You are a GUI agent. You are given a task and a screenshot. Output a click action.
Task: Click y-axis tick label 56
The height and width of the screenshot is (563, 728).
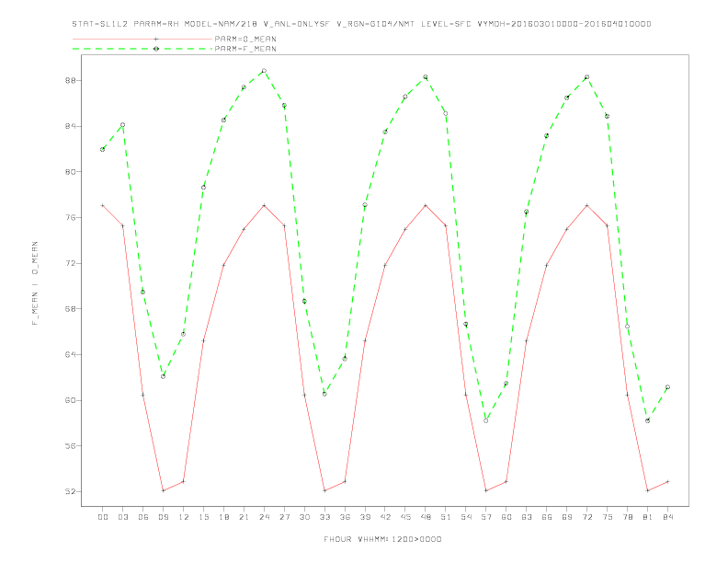pyautogui.click(x=70, y=446)
